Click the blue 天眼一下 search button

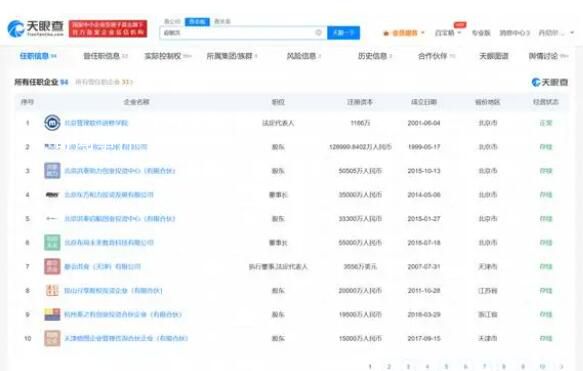point(344,33)
